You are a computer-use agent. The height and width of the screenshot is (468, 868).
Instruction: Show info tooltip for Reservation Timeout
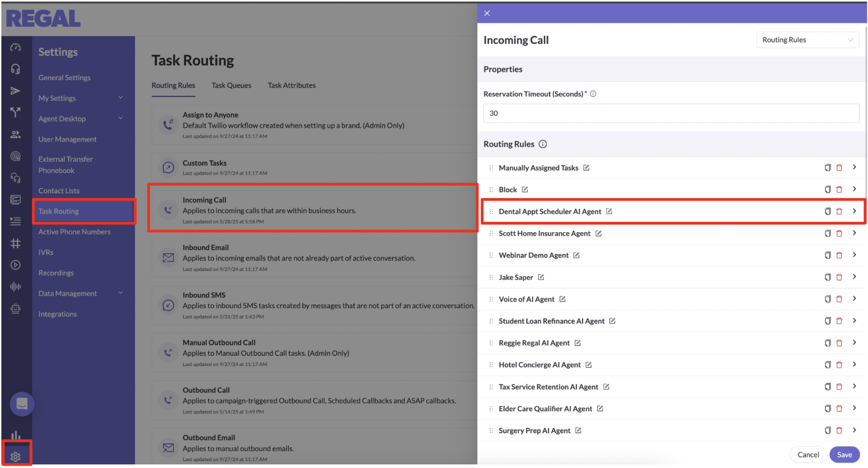click(x=593, y=94)
